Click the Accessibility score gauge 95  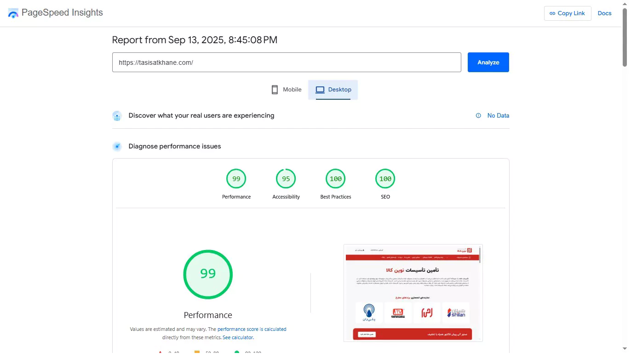coord(286,179)
